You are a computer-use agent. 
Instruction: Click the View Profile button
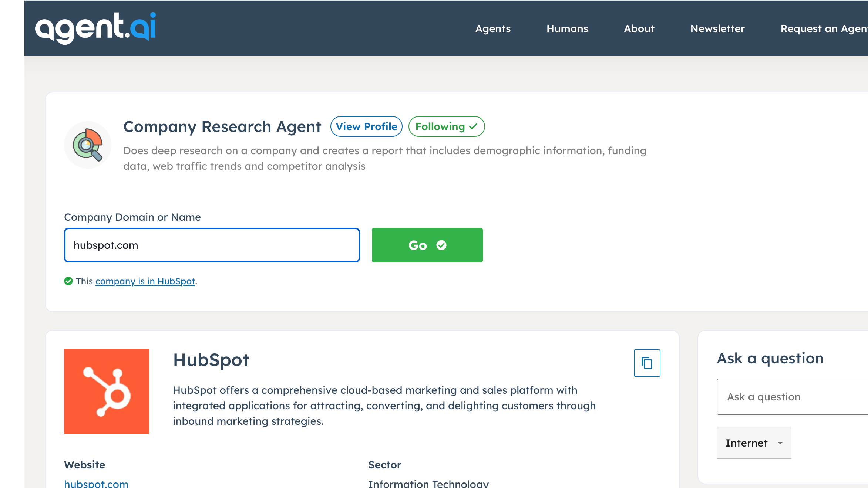(x=366, y=126)
